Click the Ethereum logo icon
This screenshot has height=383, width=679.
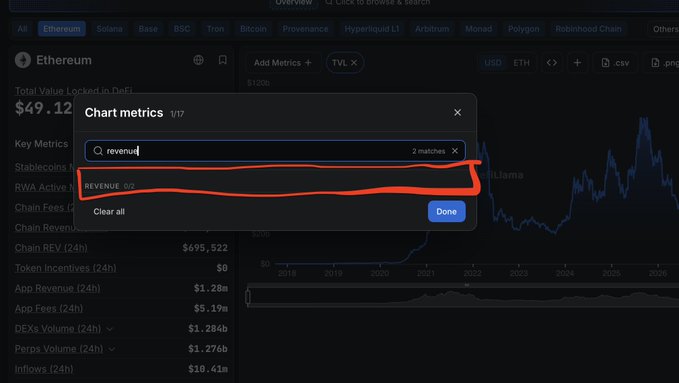tap(23, 60)
